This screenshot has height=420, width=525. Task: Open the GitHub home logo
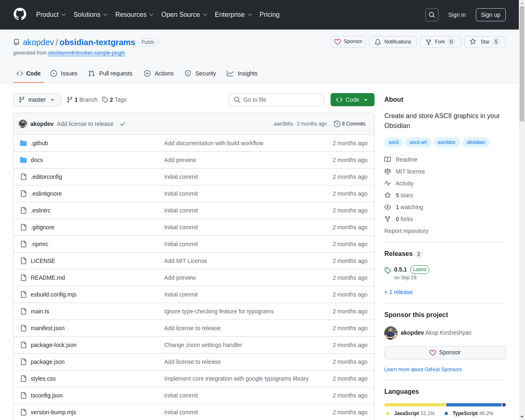tap(20, 14)
